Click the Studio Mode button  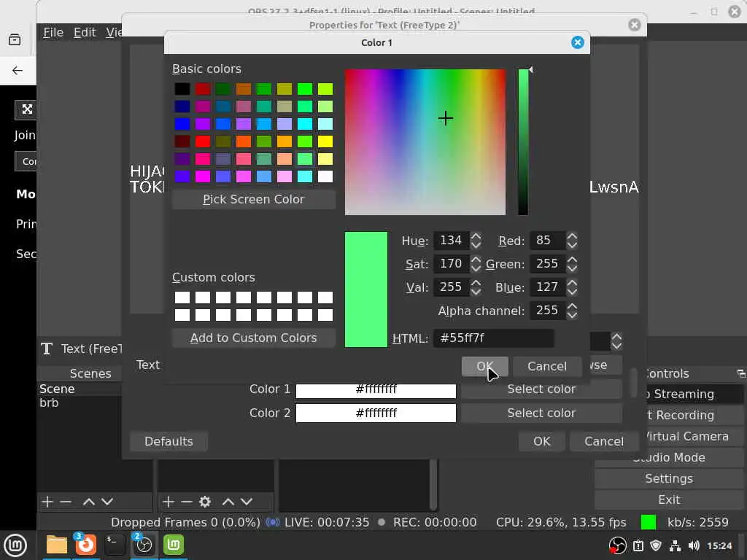click(669, 458)
